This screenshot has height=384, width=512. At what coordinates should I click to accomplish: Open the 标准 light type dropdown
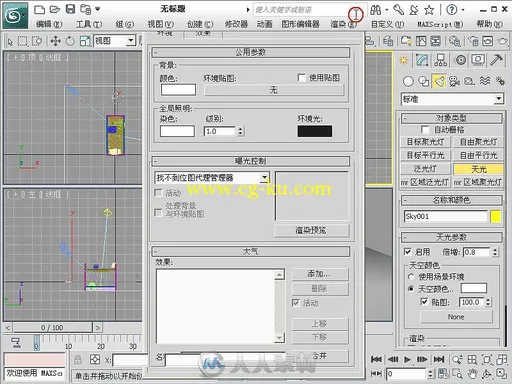tap(498, 99)
